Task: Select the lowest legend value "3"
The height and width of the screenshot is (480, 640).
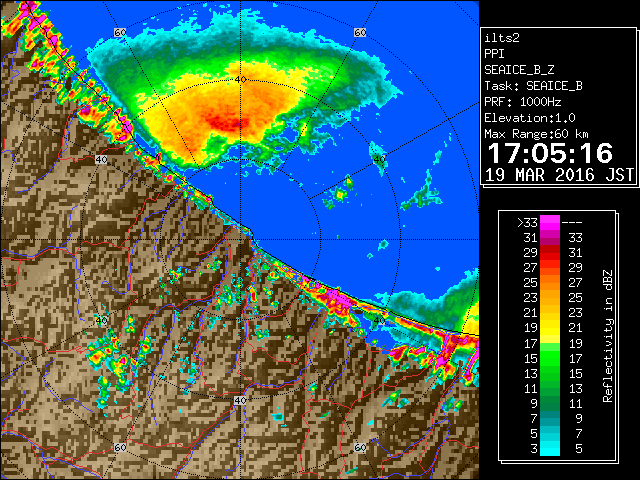Action: [534, 449]
